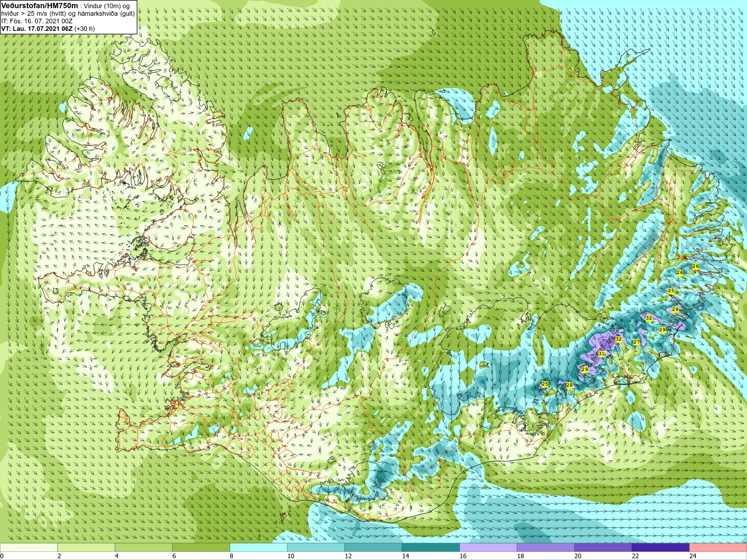This screenshot has height=560, width=747.
Task: Click the legend scale value 8
Action: pos(232,556)
